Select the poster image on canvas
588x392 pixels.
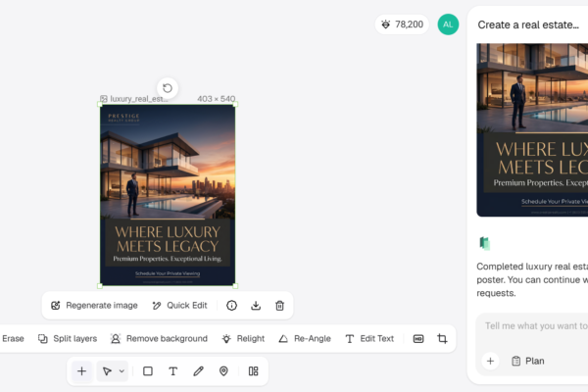coord(168,195)
